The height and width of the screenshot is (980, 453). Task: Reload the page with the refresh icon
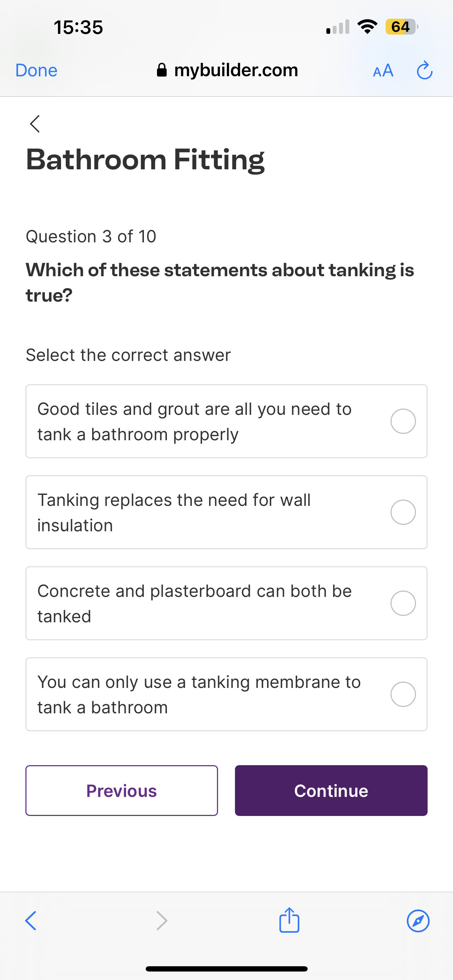coord(424,71)
